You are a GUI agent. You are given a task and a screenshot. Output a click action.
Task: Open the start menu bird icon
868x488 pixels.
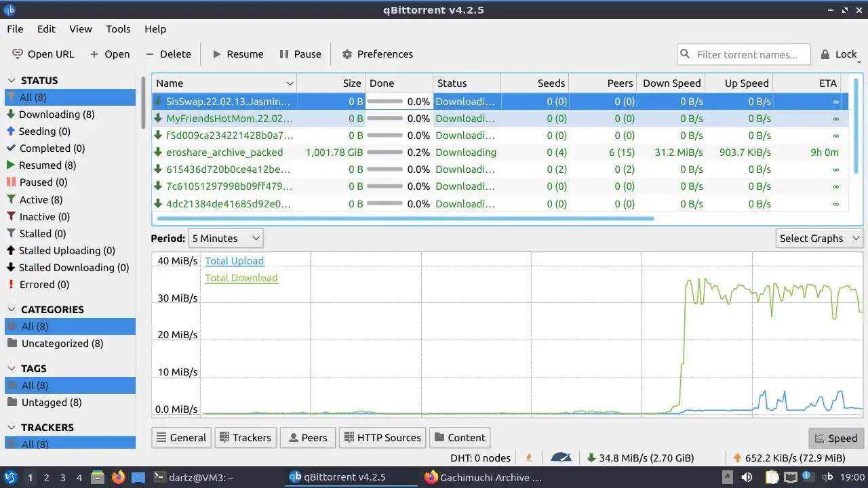point(10,478)
